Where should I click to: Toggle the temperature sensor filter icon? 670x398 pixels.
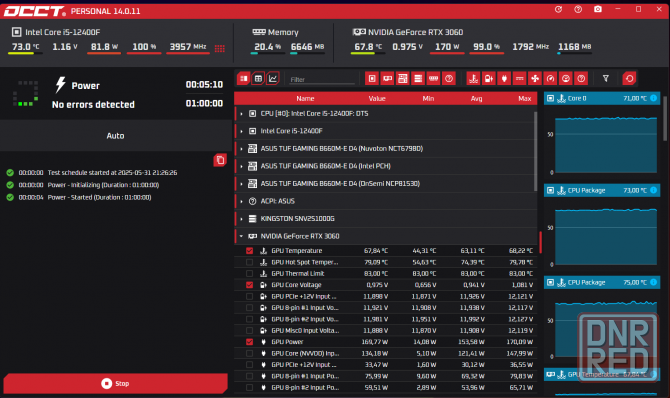point(473,79)
